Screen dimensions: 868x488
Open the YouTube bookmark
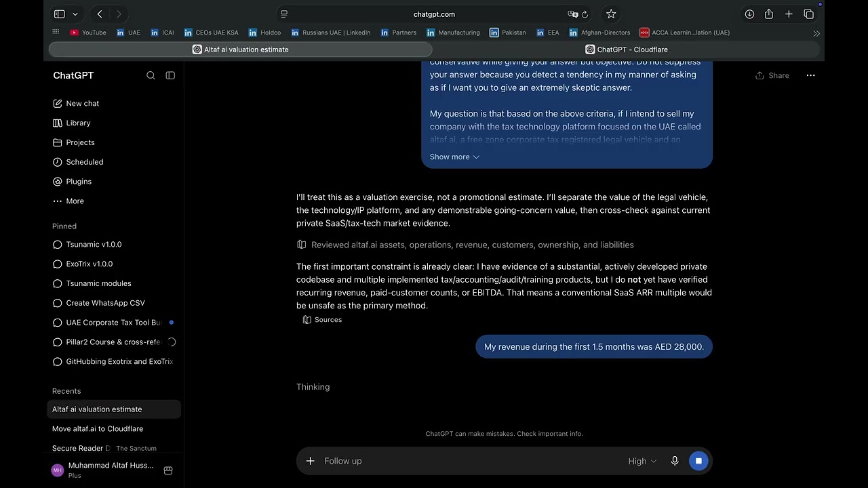pos(88,33)
